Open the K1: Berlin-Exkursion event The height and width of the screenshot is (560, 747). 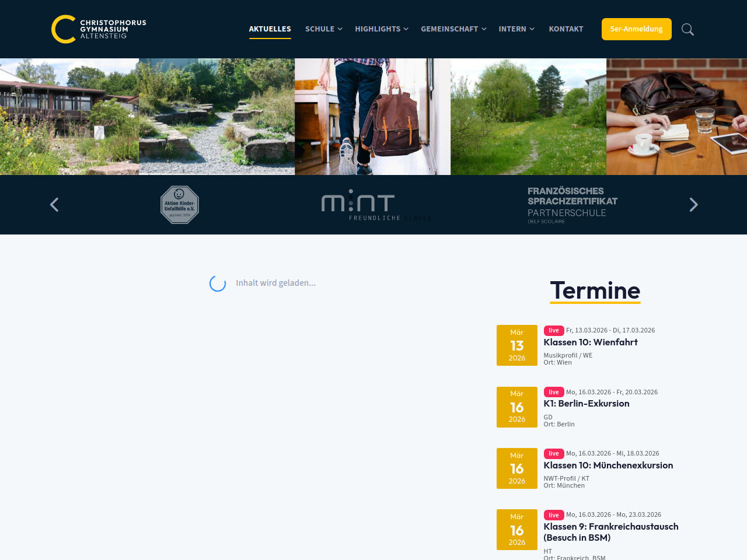(587, 404)
